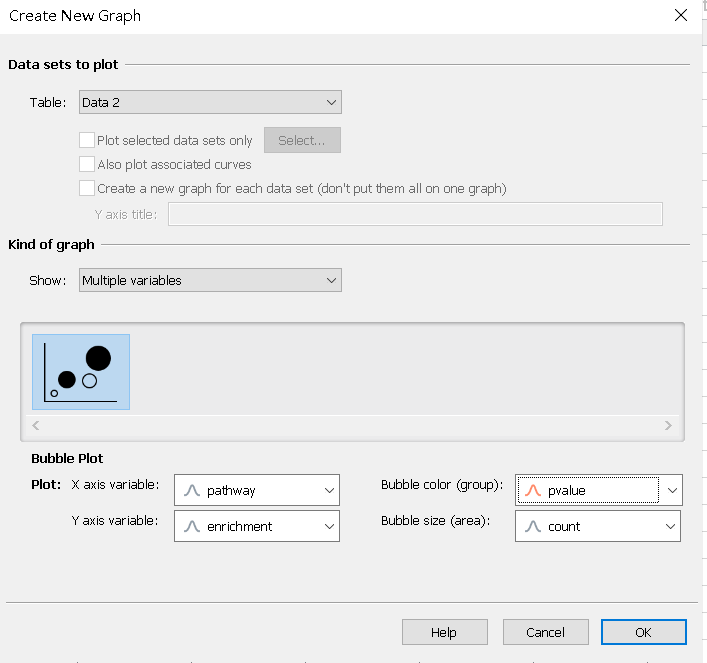Open the Show dropdown set to Multiple variables
Viewport: 707px width, 663px height.
210,280
